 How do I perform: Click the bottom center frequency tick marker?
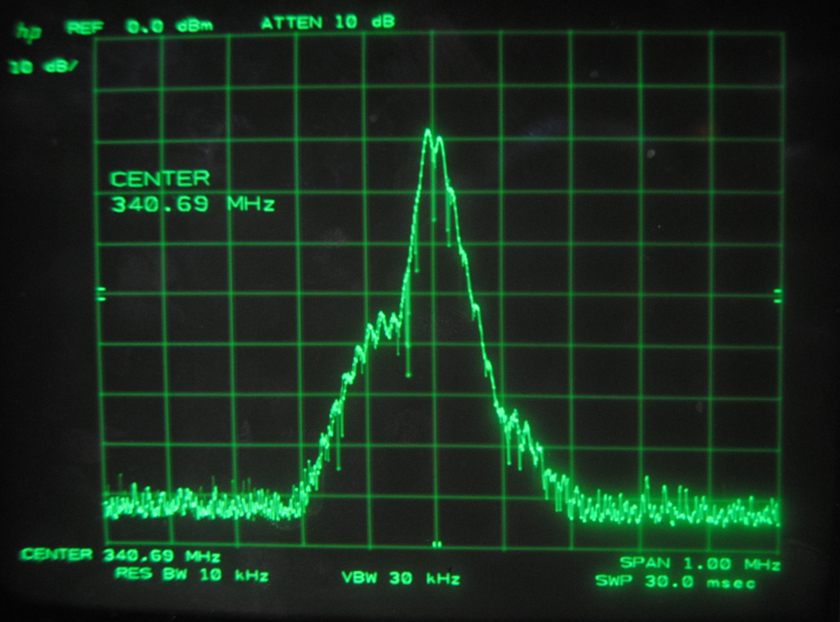coord(437,543)
